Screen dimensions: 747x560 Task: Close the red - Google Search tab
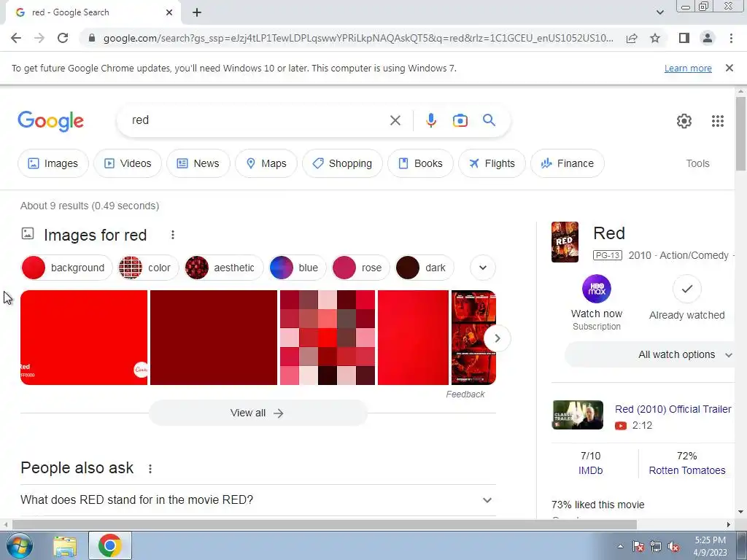coord(169,12)
